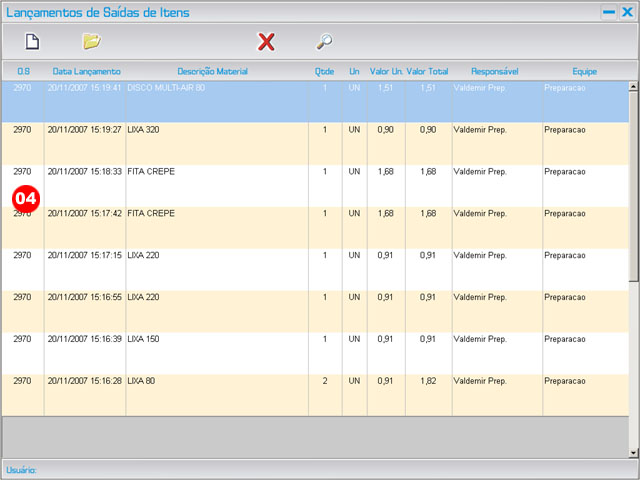The height and width of the screenshot is (480, 640).
Task: Select the Responsável column header
Action: click(494, 72)
